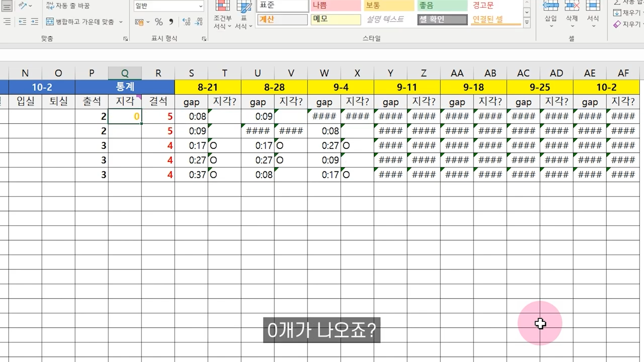
Task: Click the Decrease Indent icon
Action: (22, 22)
